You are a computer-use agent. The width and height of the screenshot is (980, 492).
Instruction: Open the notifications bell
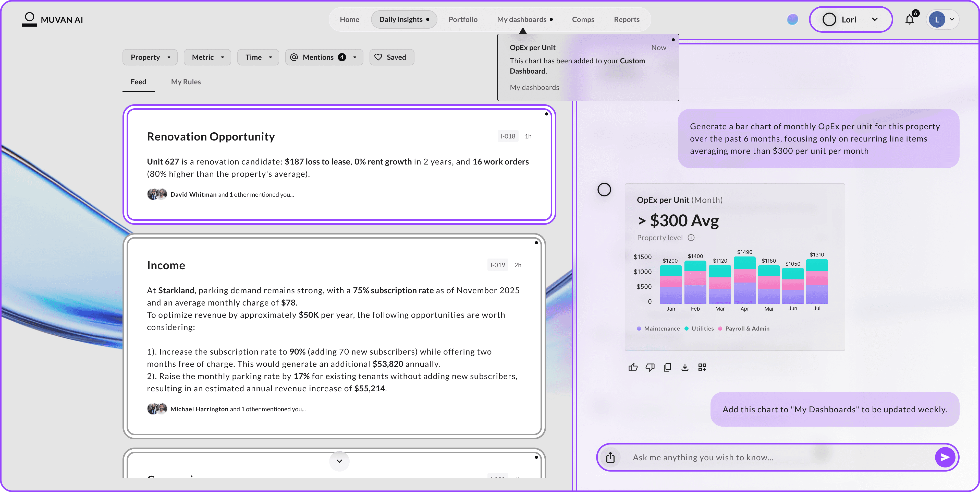(910, 19)
